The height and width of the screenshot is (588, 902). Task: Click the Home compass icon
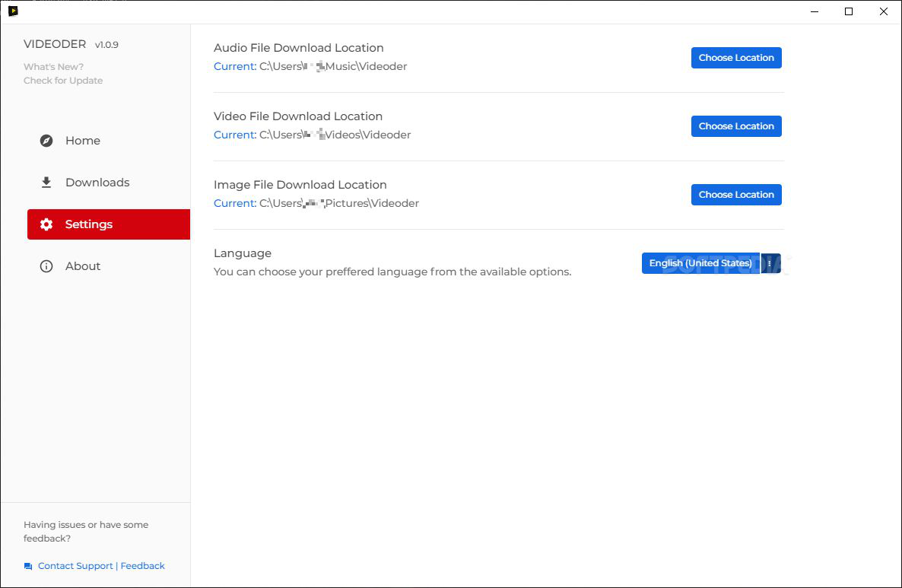[46, 141]
